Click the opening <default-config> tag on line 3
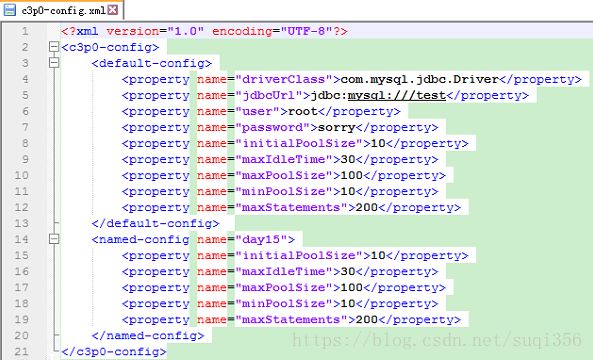Image resolution: width=593 pixels, height=360 pixels. [152, 63]
